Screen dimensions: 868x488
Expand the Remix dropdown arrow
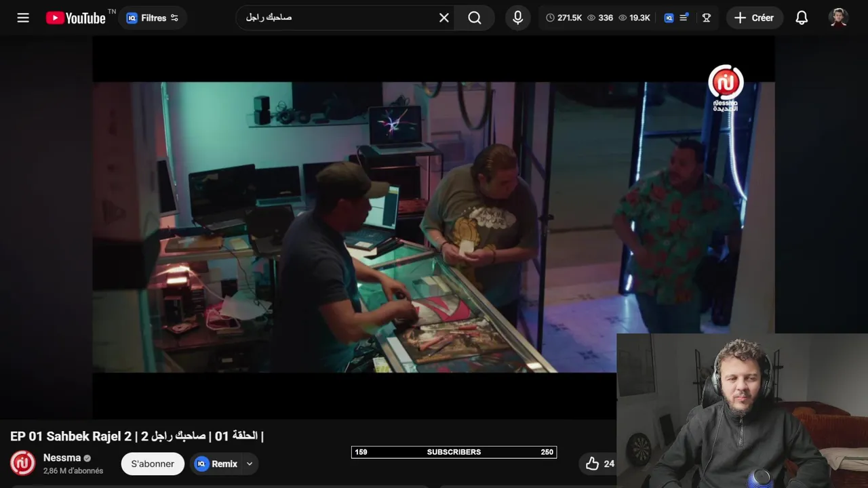coord(250,464)
